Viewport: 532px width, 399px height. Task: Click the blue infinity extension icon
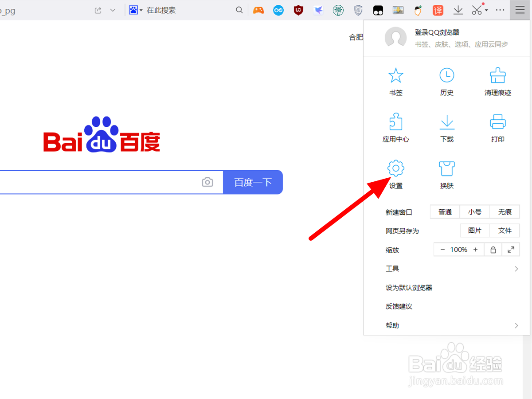[278, 10]
